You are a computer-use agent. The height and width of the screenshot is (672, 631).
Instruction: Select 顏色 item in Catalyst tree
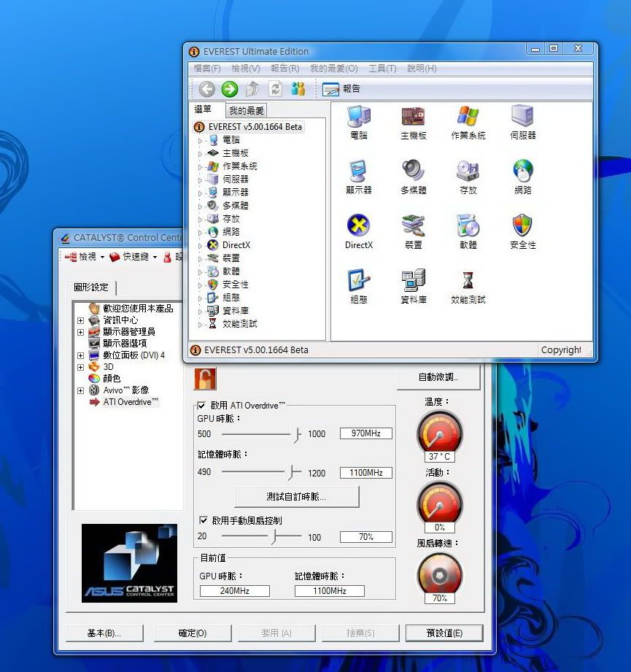(112, 379)
